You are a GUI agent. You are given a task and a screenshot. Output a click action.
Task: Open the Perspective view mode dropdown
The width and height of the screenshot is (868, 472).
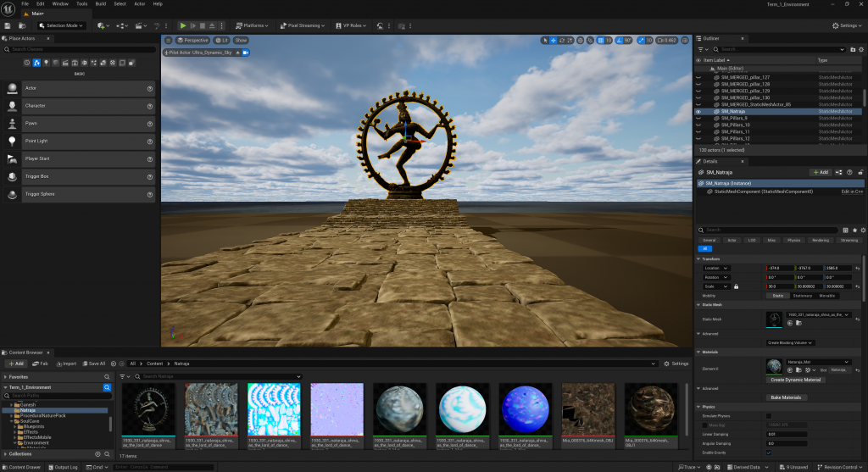click(192, 41)
